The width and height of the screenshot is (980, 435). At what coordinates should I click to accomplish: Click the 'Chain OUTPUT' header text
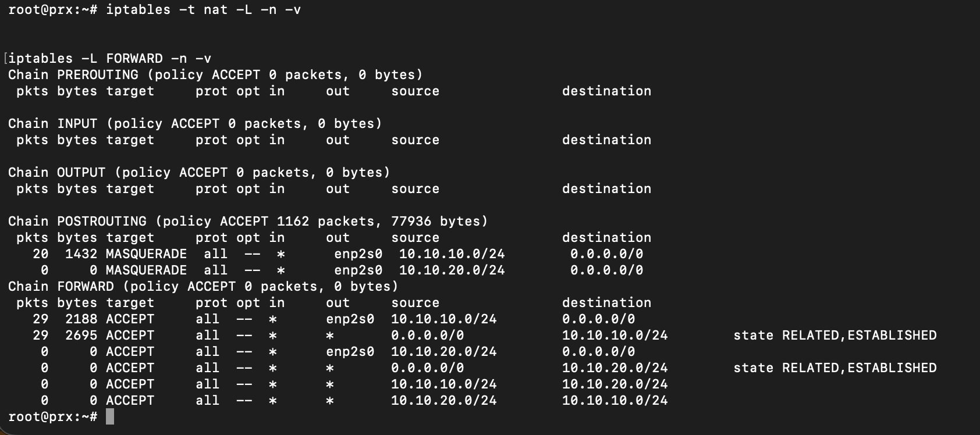coord(57,173)
